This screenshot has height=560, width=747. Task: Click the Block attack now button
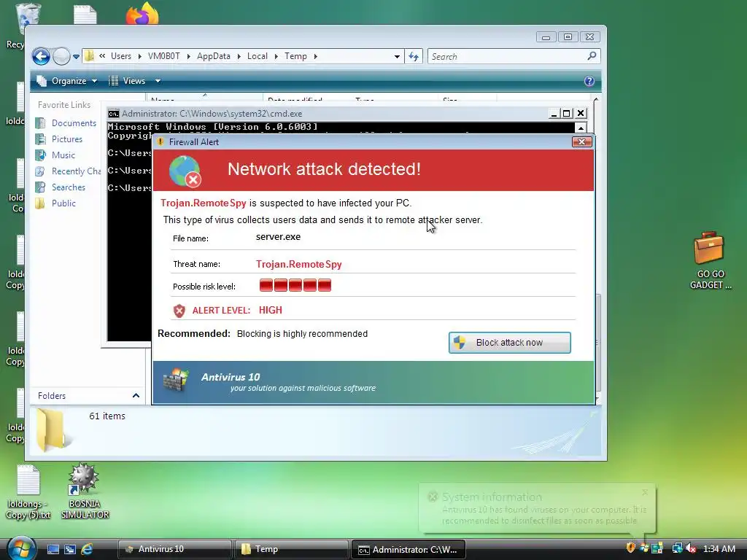pyautogui.click(x=509, y=343)
